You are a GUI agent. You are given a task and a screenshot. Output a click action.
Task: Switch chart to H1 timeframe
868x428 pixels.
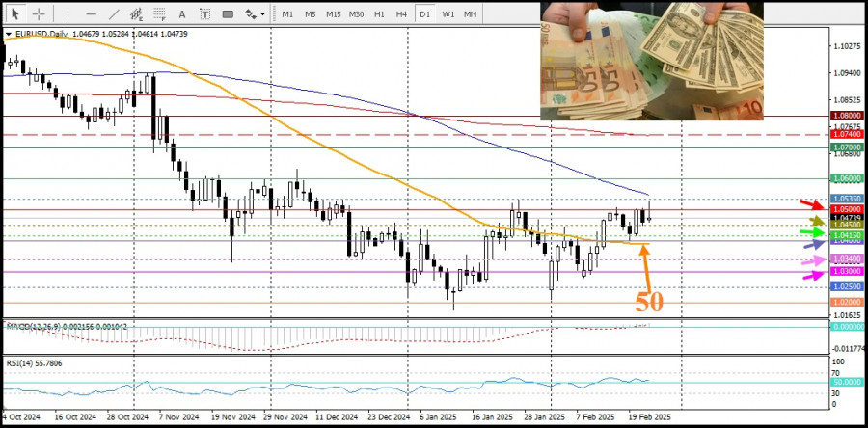[379, 14]
